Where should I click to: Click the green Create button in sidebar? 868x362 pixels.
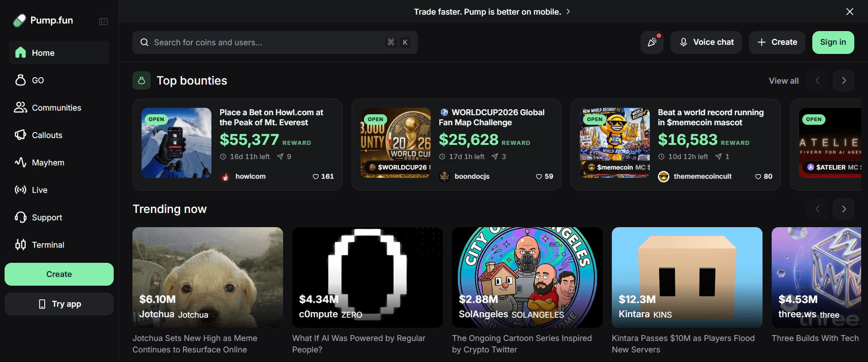pos(59,274)
